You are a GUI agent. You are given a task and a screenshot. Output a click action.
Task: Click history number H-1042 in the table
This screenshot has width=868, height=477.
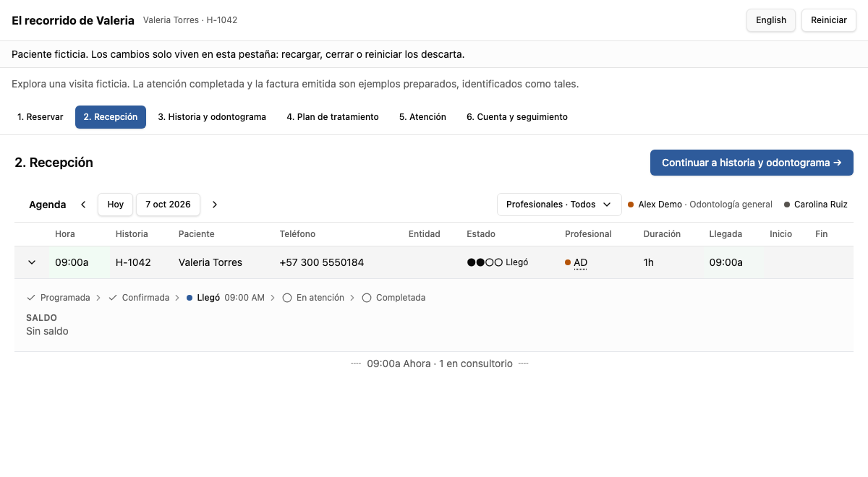tap(133, 262)
